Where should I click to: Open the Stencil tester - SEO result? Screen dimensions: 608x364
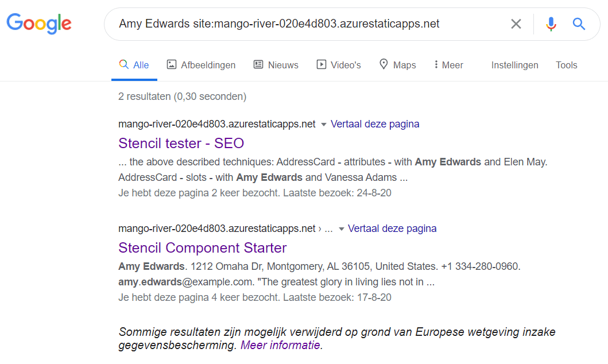click(181, 143)
